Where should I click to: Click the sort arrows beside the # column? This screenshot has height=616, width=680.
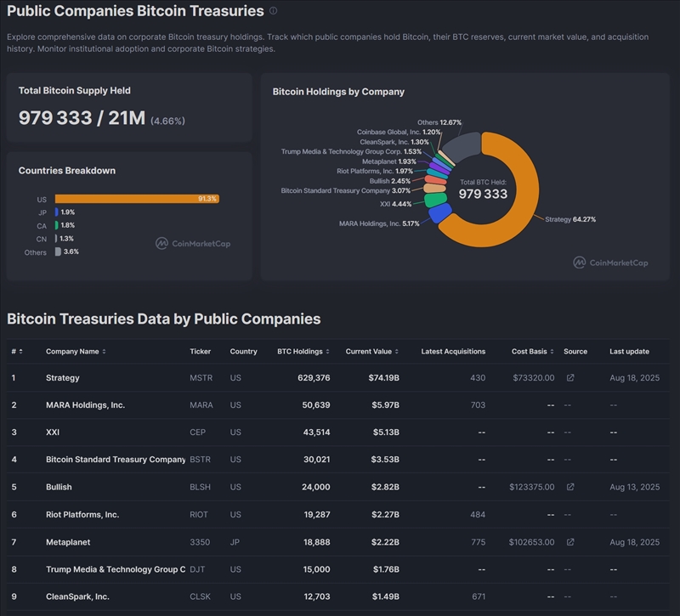pyautogui.click(x=21, y=352)
